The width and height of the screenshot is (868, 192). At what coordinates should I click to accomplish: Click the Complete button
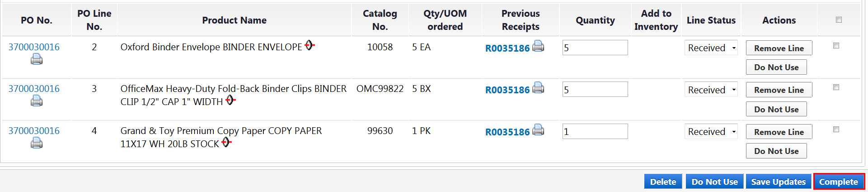click(839, 182)
